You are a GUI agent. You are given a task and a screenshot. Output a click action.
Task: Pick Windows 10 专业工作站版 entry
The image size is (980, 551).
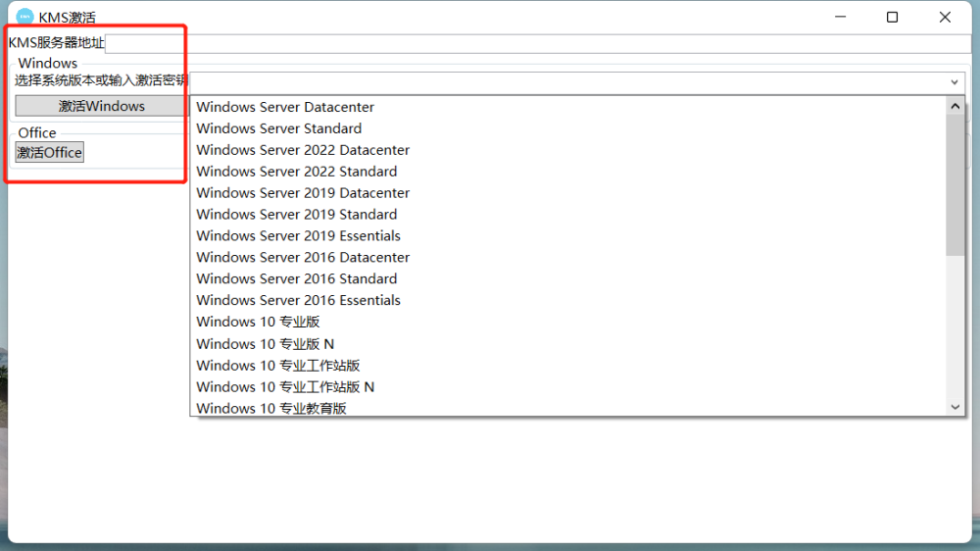tap(568, 366)
